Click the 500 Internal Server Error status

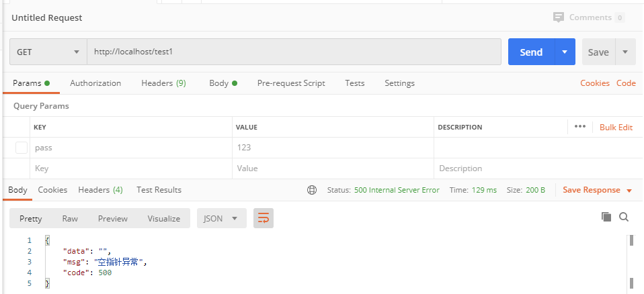[x=397, y=190]
